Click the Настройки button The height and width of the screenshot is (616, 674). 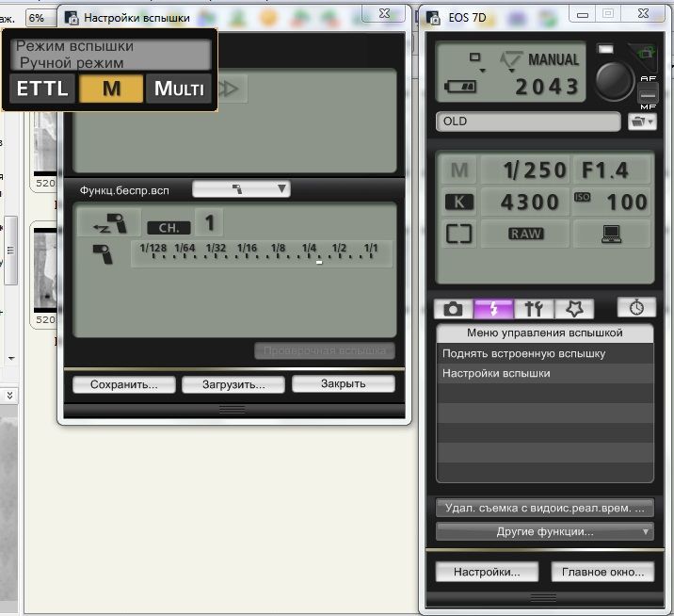pyautogui.click(x=487, y=572)
